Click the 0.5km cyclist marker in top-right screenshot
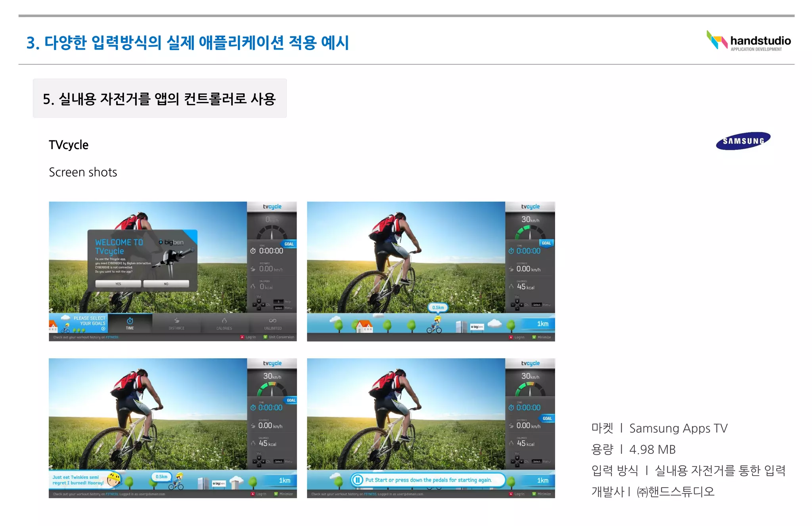812x526 pixels. coord(437,308)
